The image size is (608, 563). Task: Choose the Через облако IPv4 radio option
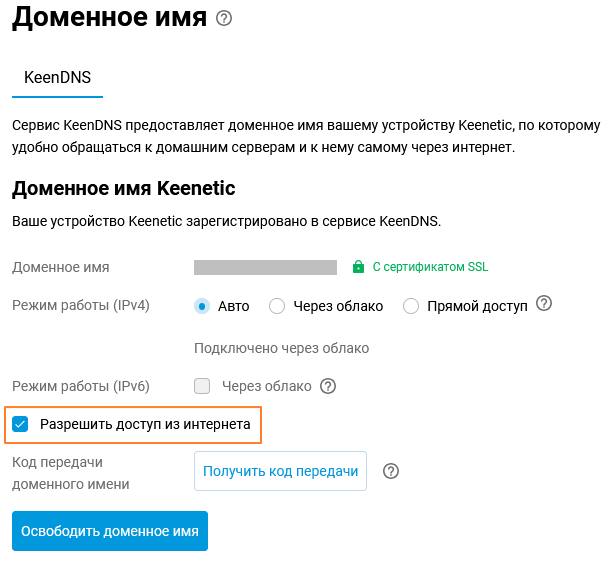pyautogui.click(x=277, y=306)
